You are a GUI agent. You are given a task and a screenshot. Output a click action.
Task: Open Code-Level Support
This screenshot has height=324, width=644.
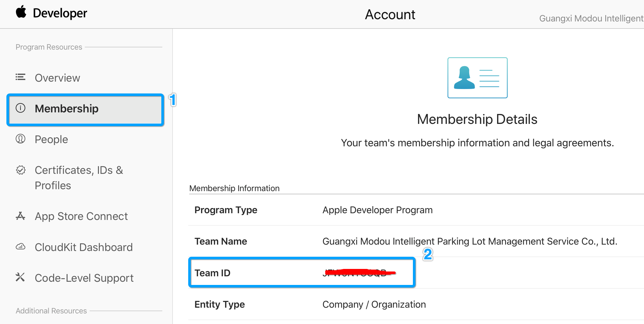(84, 278)
